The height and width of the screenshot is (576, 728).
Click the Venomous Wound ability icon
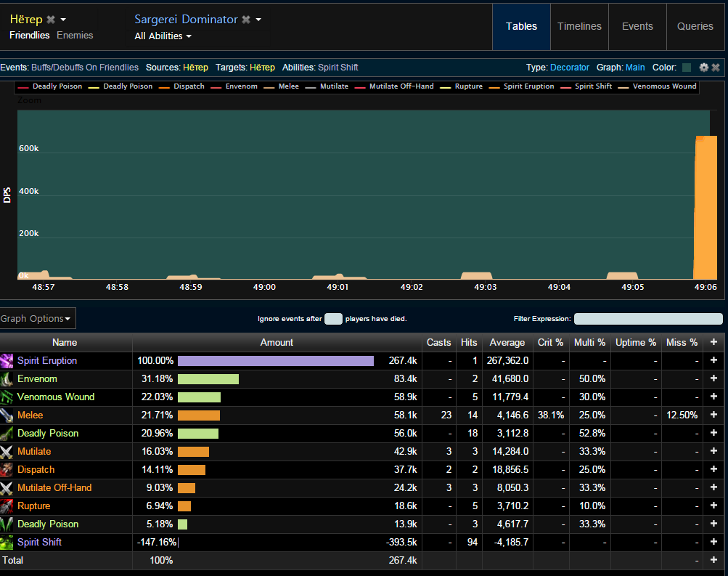click(7, 397)
